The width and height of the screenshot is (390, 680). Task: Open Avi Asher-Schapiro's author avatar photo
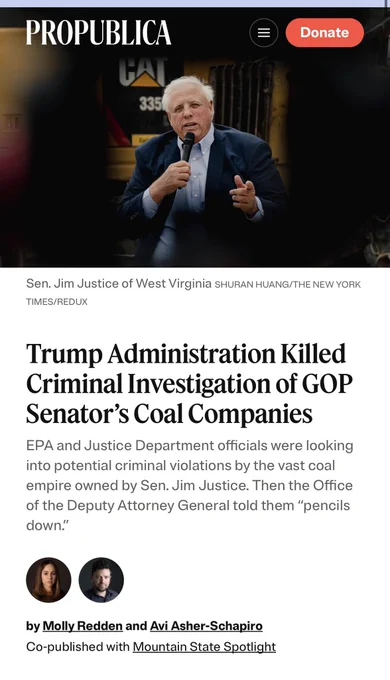101,580
